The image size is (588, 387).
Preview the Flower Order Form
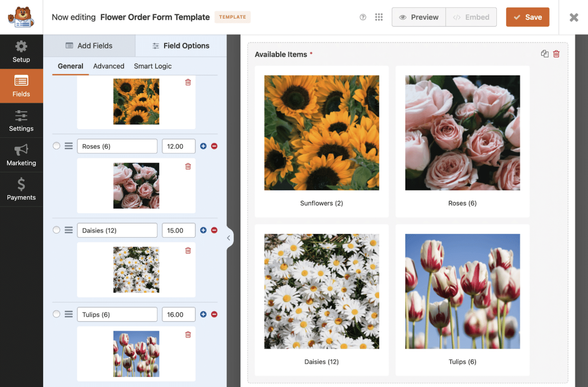418,17
